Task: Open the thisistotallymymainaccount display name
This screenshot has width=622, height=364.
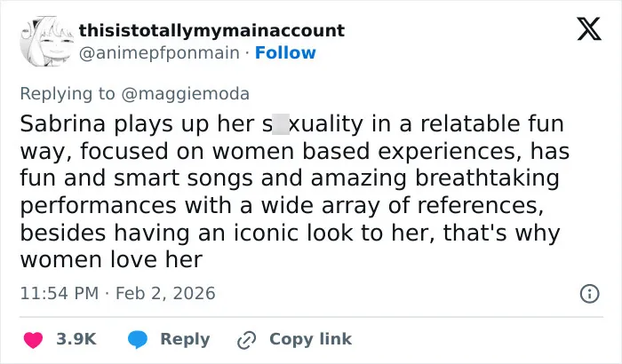Action: pos(211,30)
